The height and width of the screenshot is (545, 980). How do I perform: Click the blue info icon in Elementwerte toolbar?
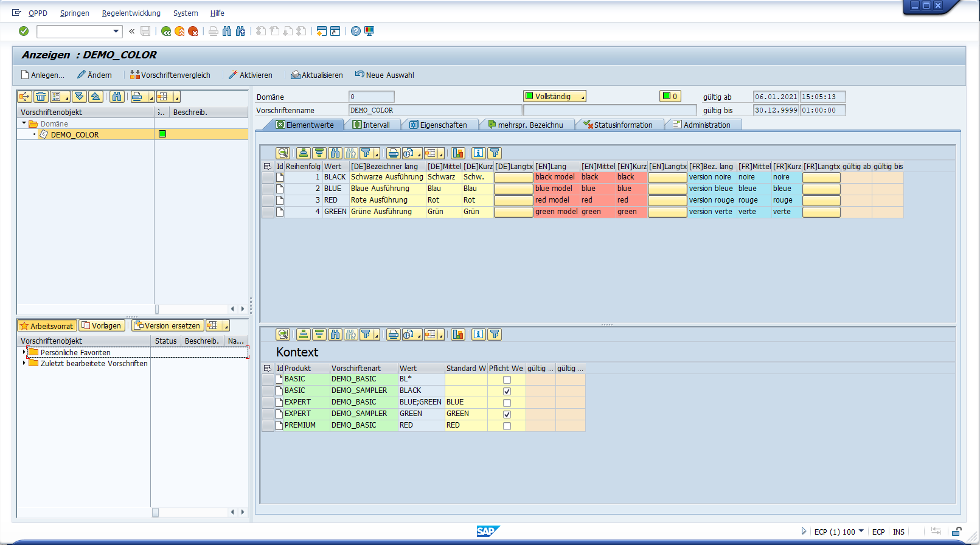[478, 153]
